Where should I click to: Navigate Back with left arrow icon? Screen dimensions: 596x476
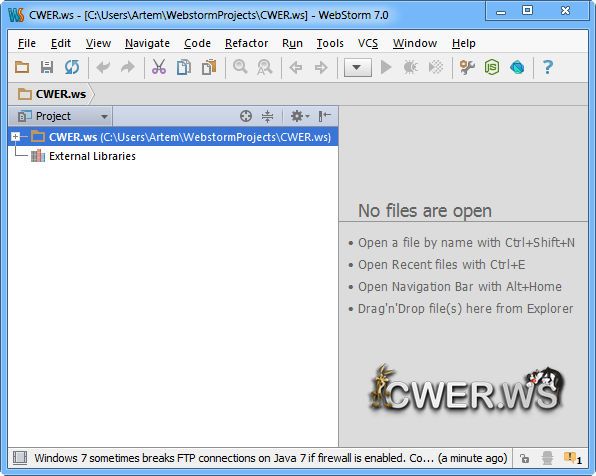coord(295,68)
